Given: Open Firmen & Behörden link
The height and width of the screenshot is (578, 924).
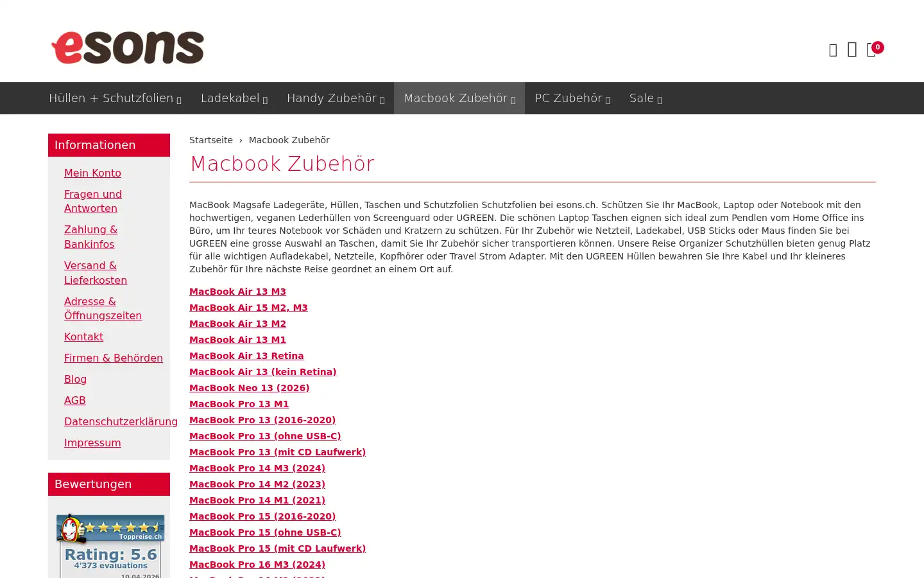Looking at the screenshot, I should pos(114,358).
